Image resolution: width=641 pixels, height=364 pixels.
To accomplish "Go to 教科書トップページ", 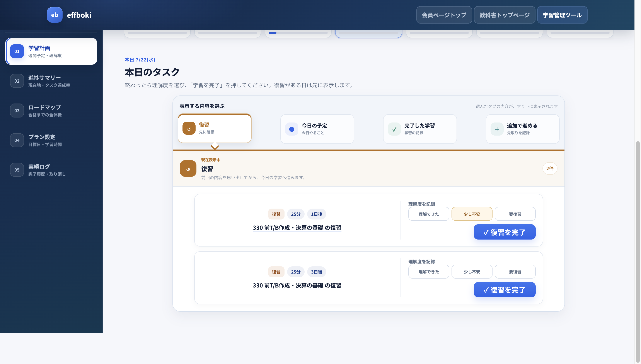I will click(505, 15).
